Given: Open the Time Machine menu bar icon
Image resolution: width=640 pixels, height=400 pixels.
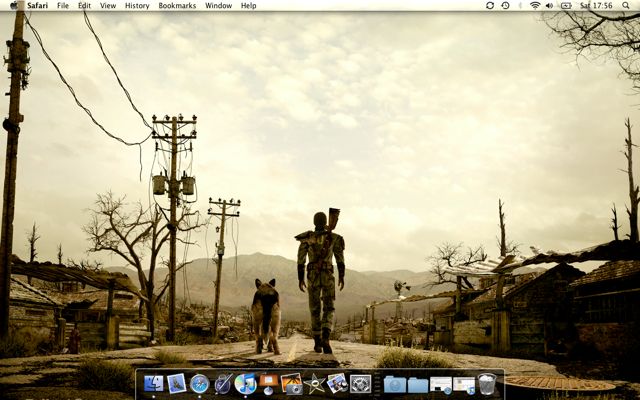Looking at the screenshot, I should (505, 5).
